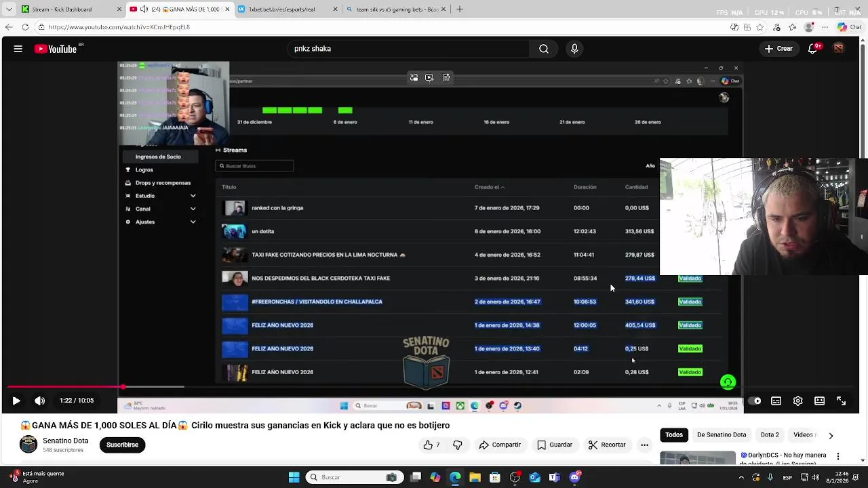Open the YouTube account avatar menu

point(839,49)
